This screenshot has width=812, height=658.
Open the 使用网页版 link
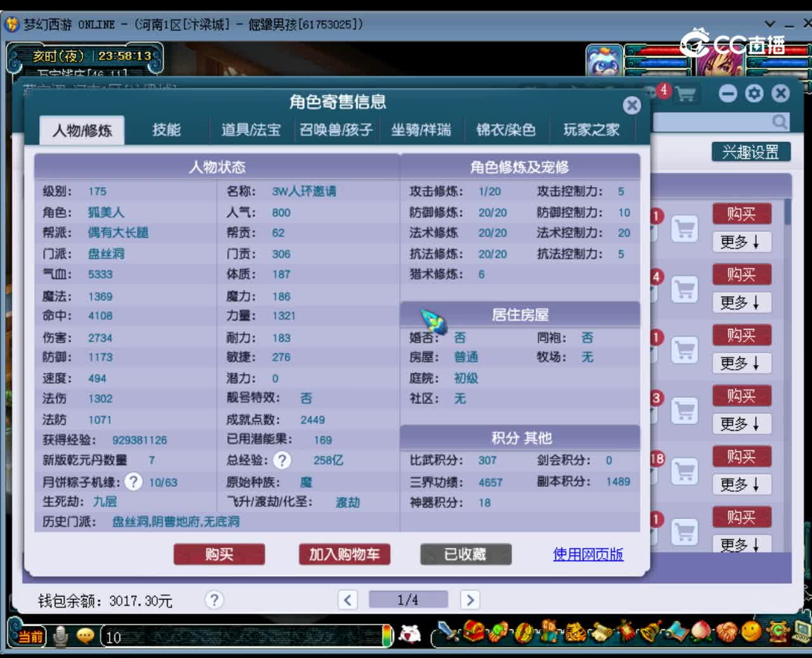coord(588,555)
